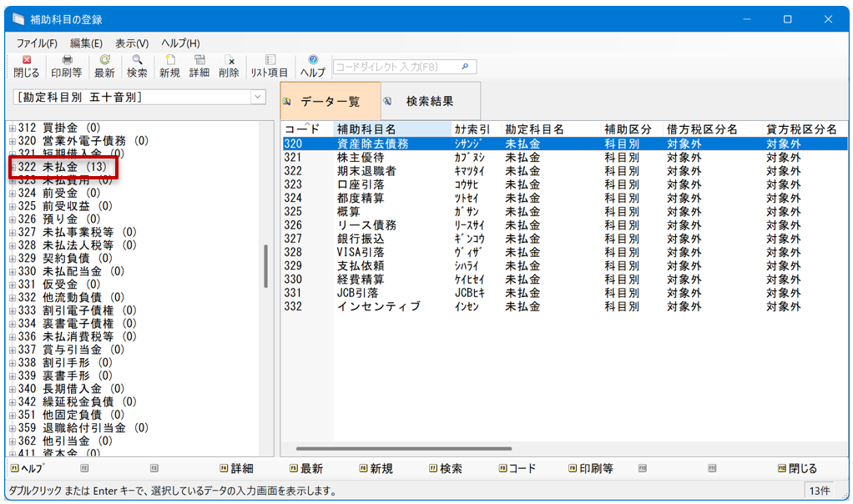Viewport: 853px width, 504px height.
Task: Select the VISA引落 row
Action: click(564, 252)
